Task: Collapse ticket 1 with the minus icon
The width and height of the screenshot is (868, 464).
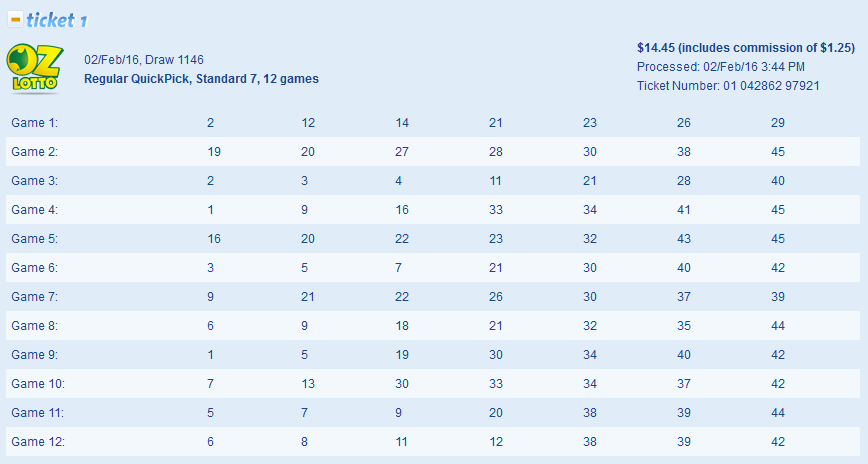Action: (x=15, y=19)
